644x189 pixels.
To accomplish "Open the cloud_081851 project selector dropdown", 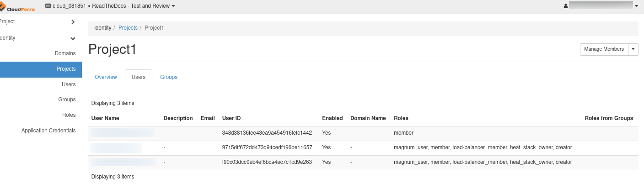I will pos(110,6).
